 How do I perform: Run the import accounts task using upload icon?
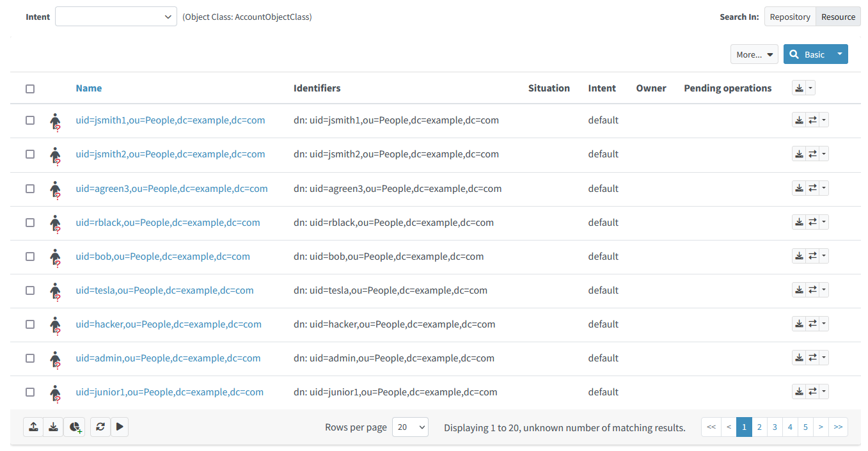pos(33,426)
